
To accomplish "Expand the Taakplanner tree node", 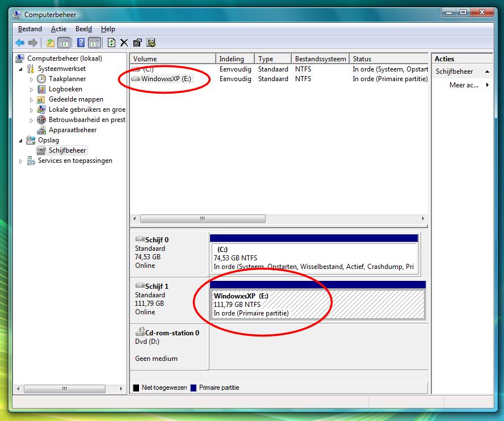I will pyautogui.click(x=32, y=79).
